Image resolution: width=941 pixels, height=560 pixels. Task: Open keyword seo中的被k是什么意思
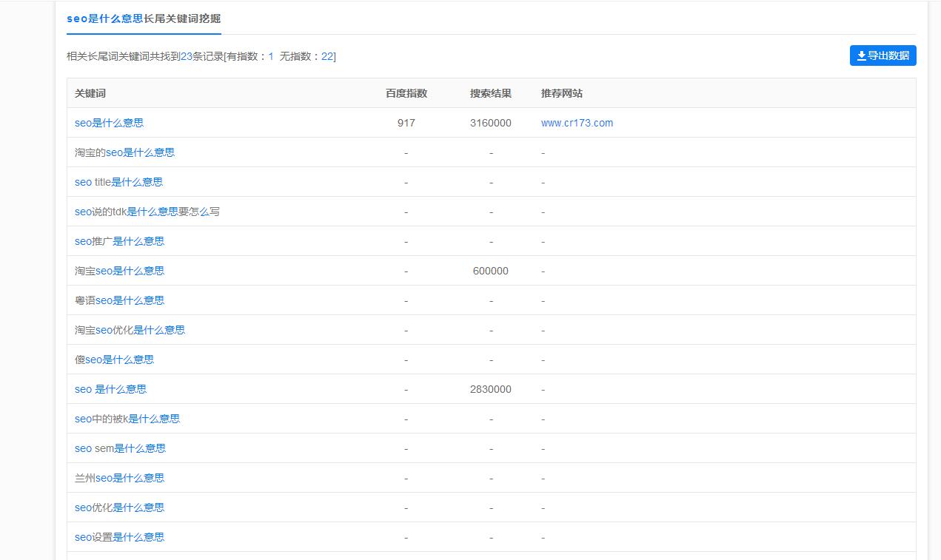pyautogui.click(x=127, y=419)
